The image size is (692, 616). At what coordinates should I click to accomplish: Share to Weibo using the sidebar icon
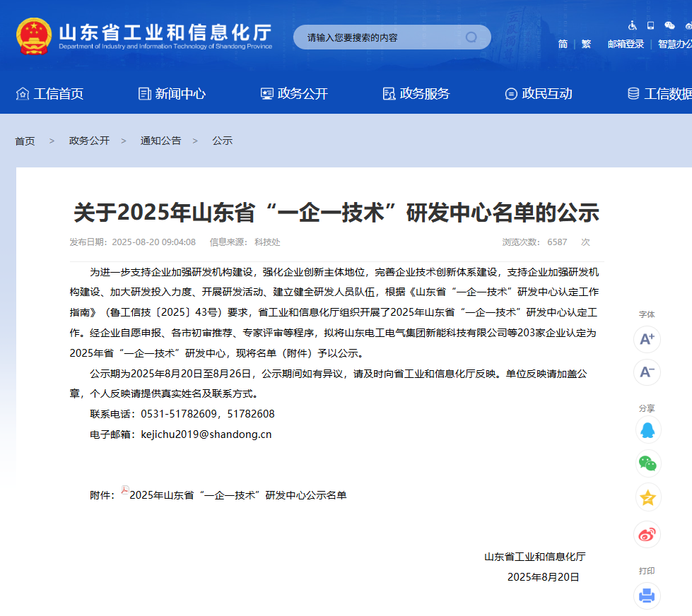647,534
